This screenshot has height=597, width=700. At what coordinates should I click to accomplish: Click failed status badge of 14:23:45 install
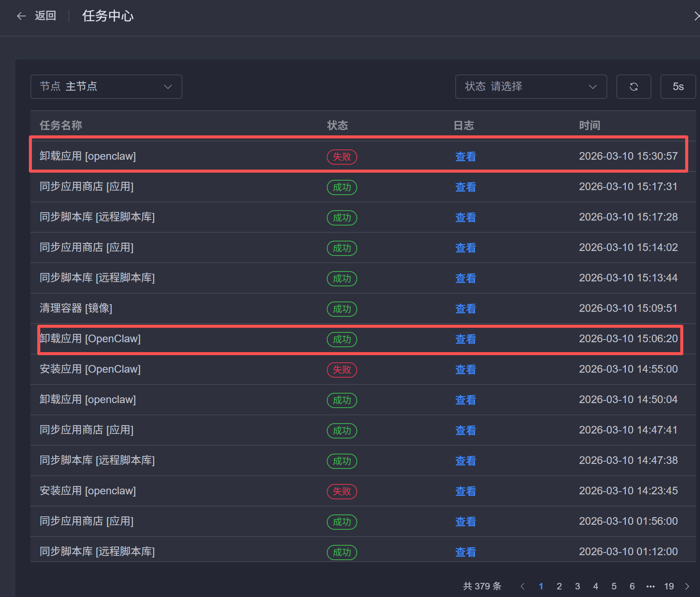tap(342, 491)
